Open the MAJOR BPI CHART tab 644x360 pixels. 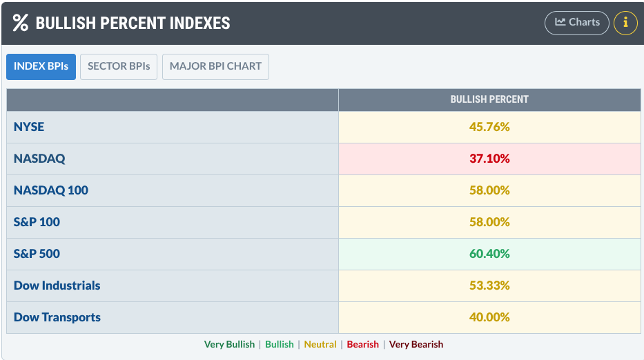coord(215,67)
